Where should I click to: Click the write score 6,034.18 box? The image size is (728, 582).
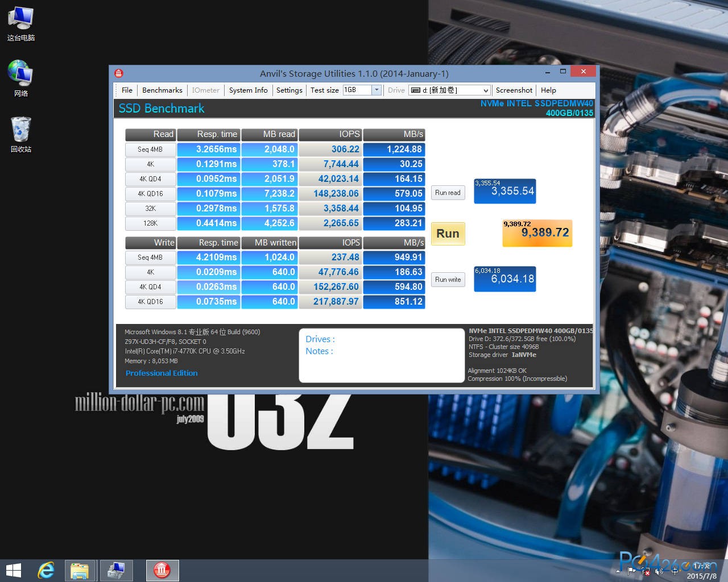tap(505, 278)
